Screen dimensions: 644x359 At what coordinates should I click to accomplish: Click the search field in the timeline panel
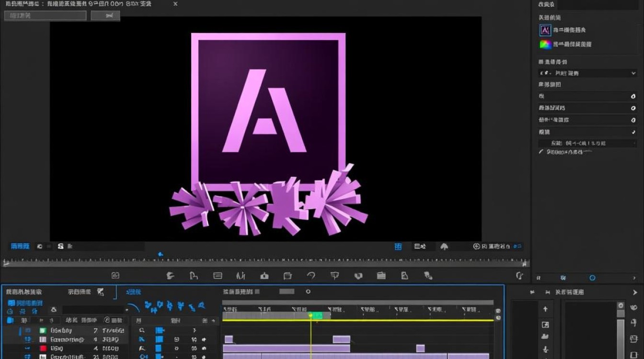(93, 310)
